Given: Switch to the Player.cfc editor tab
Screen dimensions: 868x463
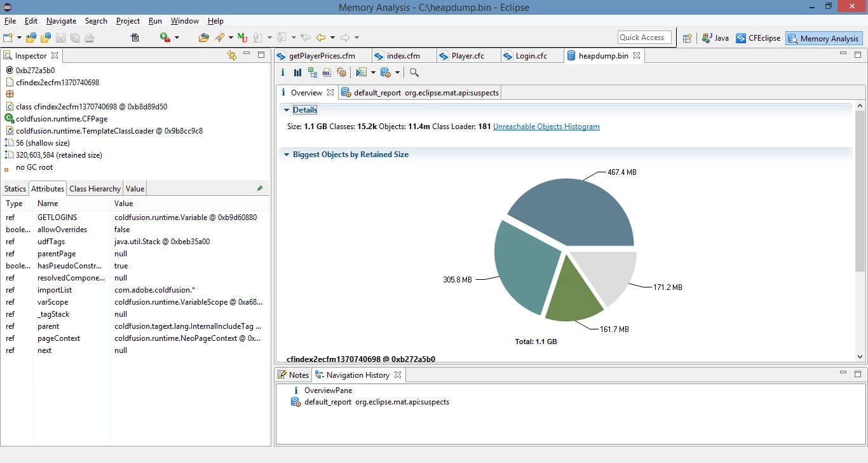Looking at the screenshot, I should pyautogui.click(x=468, y=56).
